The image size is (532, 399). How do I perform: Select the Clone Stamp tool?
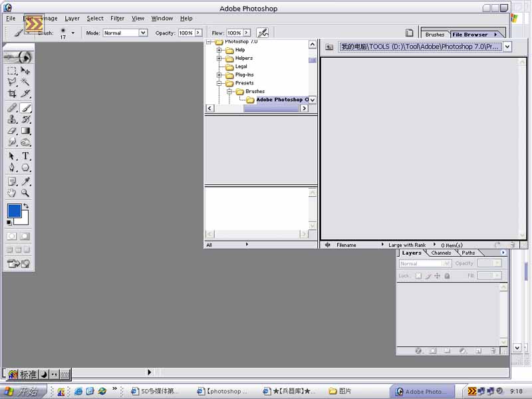pyautogui.click(x=12, y=120)
